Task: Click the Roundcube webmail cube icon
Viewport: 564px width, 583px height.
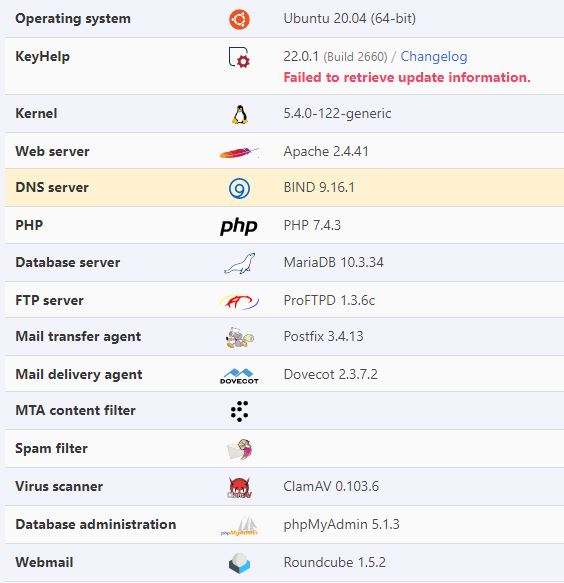Action: click(x=239, y=563)
